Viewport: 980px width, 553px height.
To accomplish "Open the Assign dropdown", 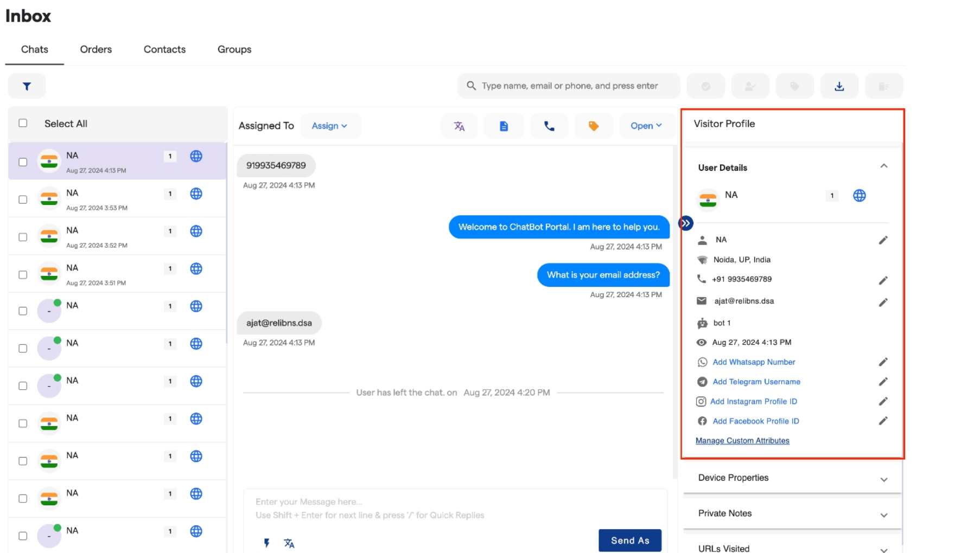I will coord(330,126).
